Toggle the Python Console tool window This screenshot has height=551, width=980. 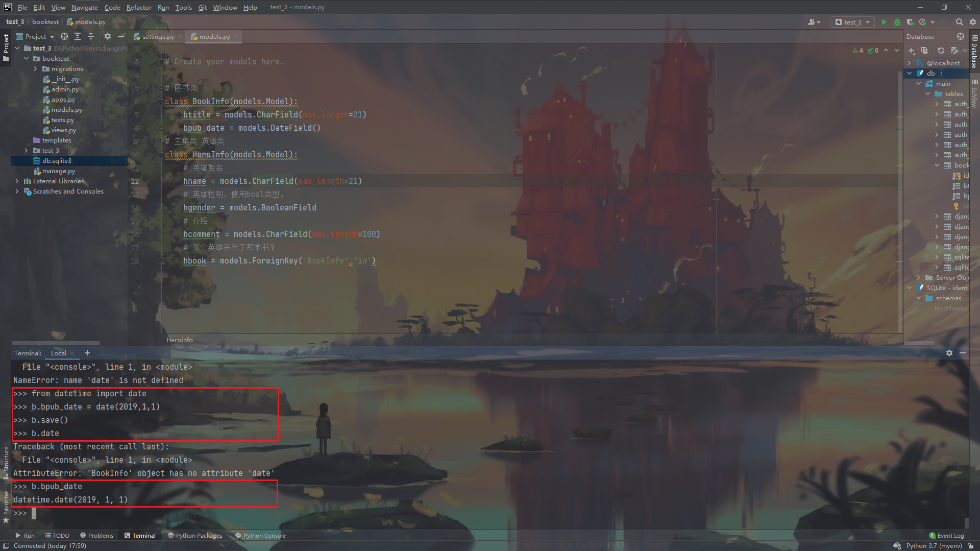[x=260, y=536]
